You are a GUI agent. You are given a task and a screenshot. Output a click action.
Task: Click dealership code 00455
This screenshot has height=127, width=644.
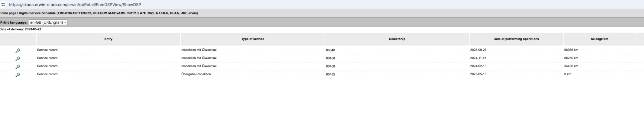coord(330,74)
